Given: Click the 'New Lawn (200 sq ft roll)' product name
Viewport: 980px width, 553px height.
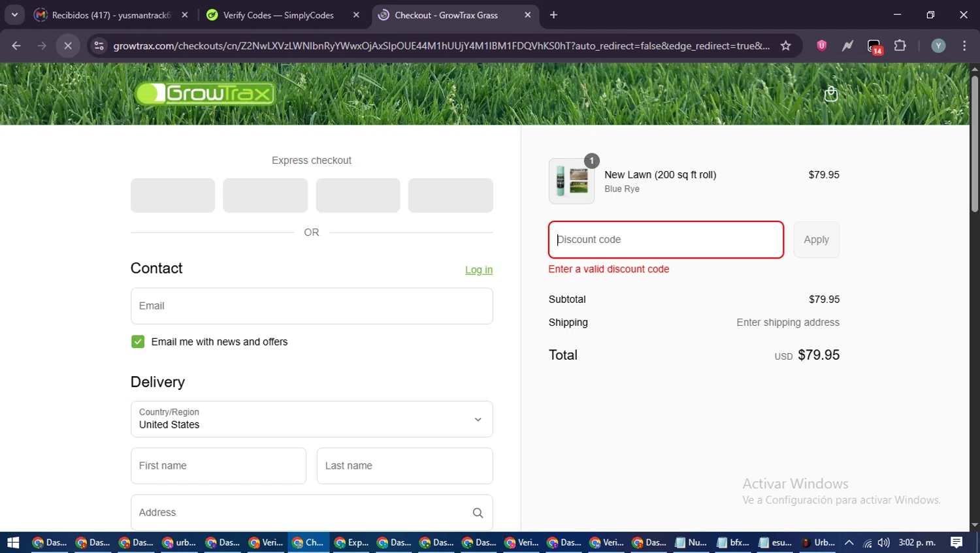Looking at the screenshot, I should click(661, 175).
